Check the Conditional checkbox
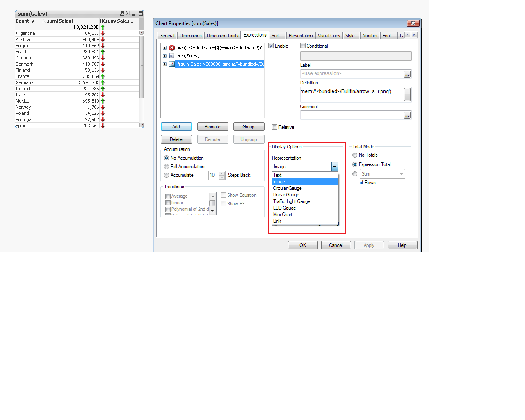The width and height of the screenshot is (525, 420). pyautogui.click(x=303, y=46)
